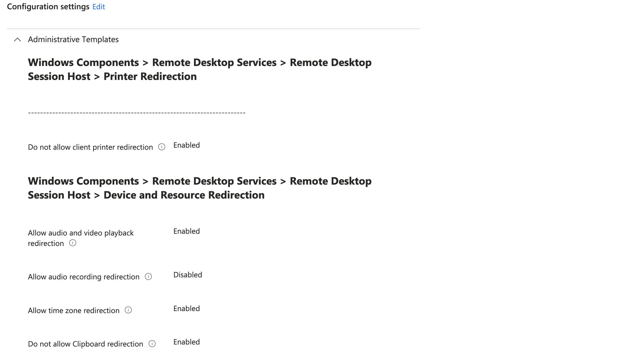
Task: Select the 'Do not allow client printer redirection' label
Action: 90,147
